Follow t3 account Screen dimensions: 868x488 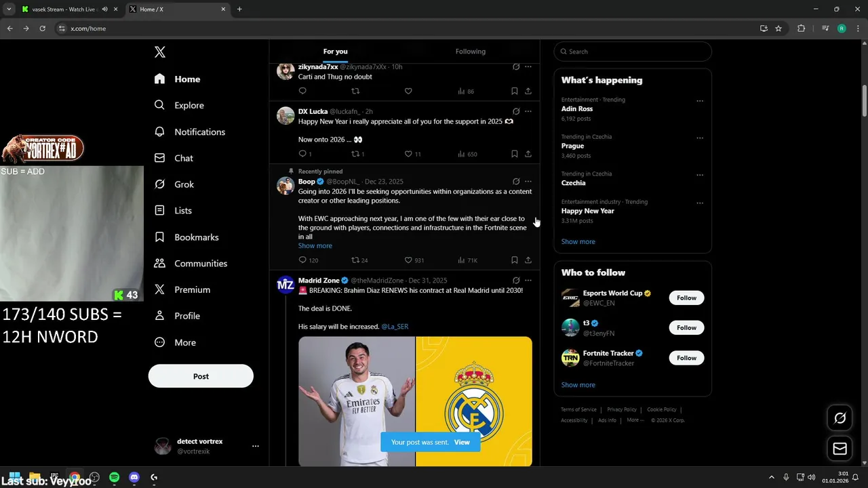tap(686, 327)
